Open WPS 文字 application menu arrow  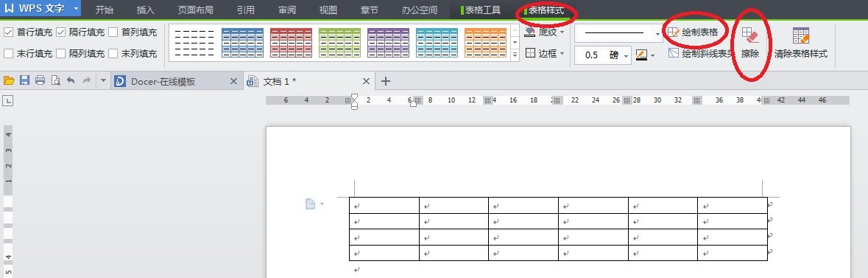[76, 8]
